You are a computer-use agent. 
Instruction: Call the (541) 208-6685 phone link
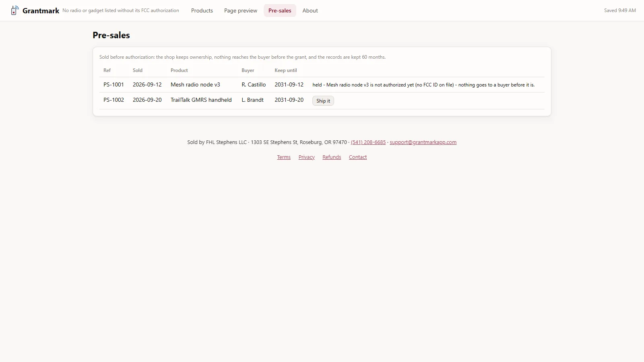[368, 142]
